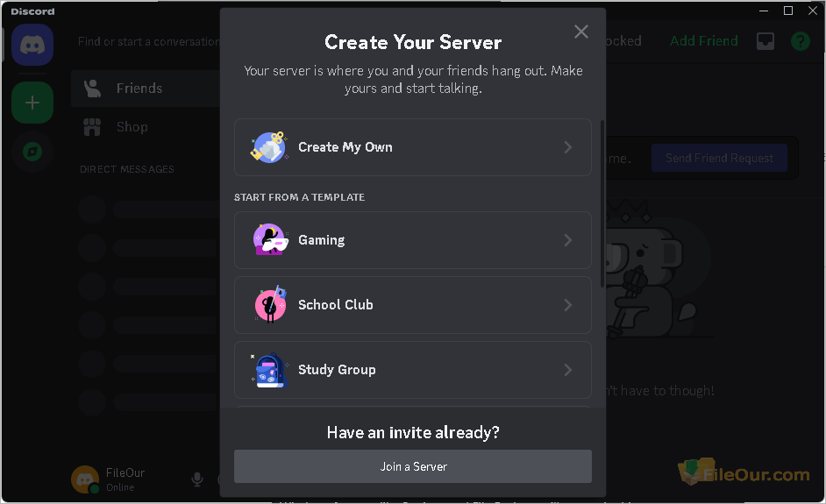Expand the Study Group chevron arrow
The height and width of the screenshot is (504, 826).
(568, 370)
